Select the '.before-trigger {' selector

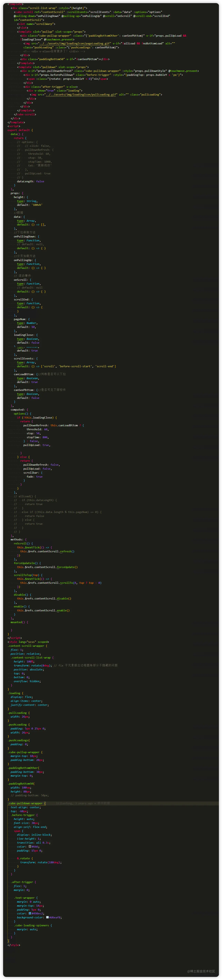click(x=24, y=815)
